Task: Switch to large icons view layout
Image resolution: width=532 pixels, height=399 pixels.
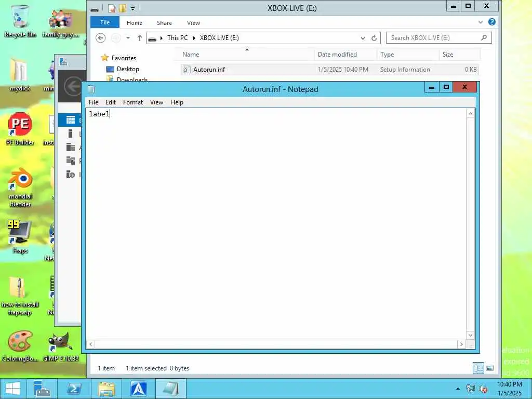Action: [490, 368]
